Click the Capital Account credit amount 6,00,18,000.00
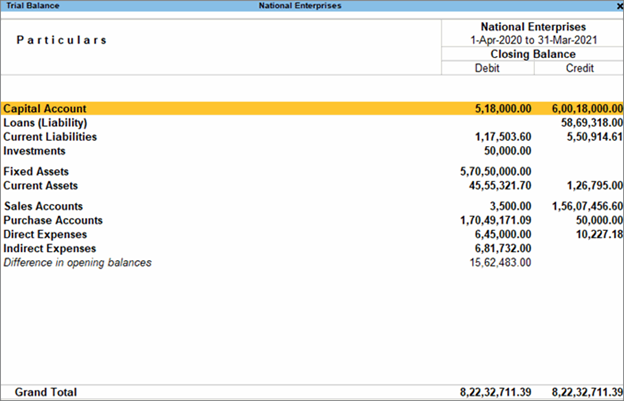Image resolution: width=624 pixels, height=401 pixels. coord(586,108)
